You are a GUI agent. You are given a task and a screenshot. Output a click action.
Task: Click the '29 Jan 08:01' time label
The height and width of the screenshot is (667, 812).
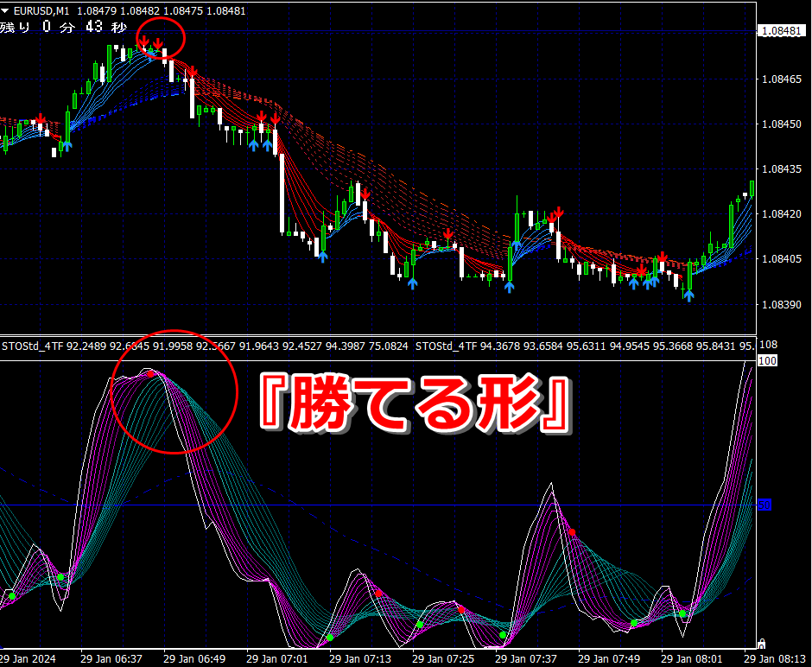(x=691, y=658)
